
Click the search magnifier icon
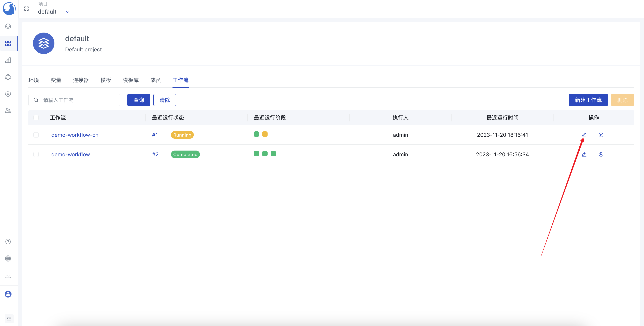[36, 100]
